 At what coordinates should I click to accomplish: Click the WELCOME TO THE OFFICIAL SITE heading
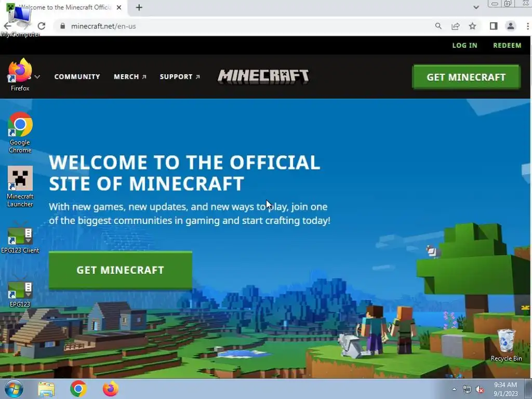[184, 172]
